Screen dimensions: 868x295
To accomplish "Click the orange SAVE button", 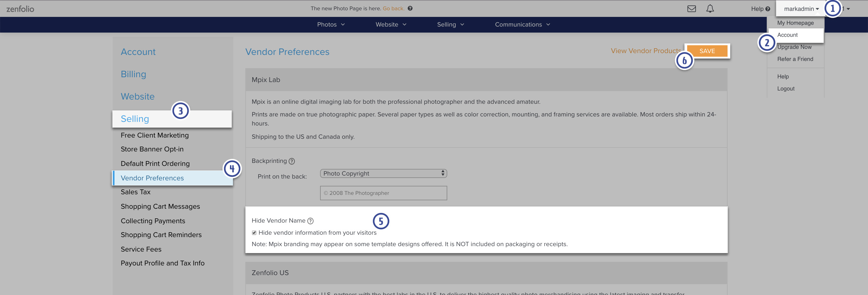I will coord(707,51).
